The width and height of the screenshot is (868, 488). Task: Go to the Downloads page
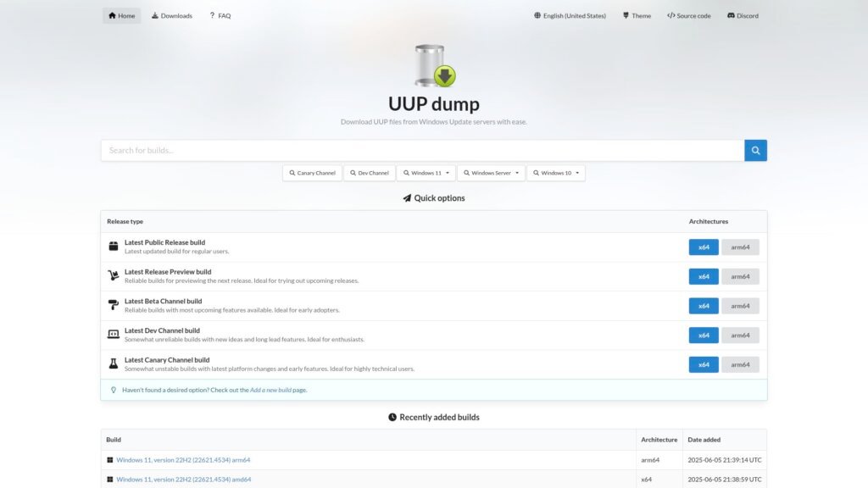point(172,15)
